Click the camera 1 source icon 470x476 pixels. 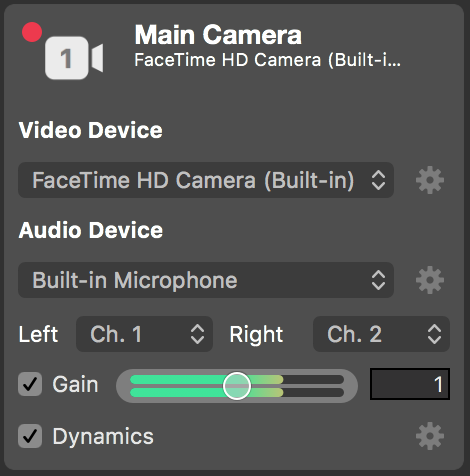(x=74, y=58)
